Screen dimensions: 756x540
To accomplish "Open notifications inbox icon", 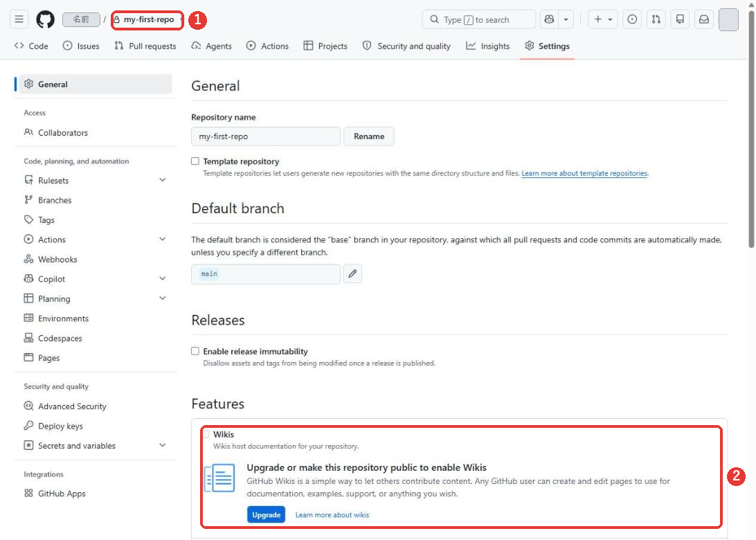I will pos(704,19).
